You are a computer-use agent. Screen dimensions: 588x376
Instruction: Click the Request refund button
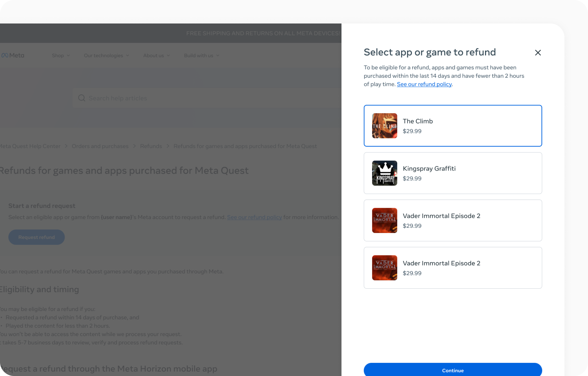click(x=36, y=237)
